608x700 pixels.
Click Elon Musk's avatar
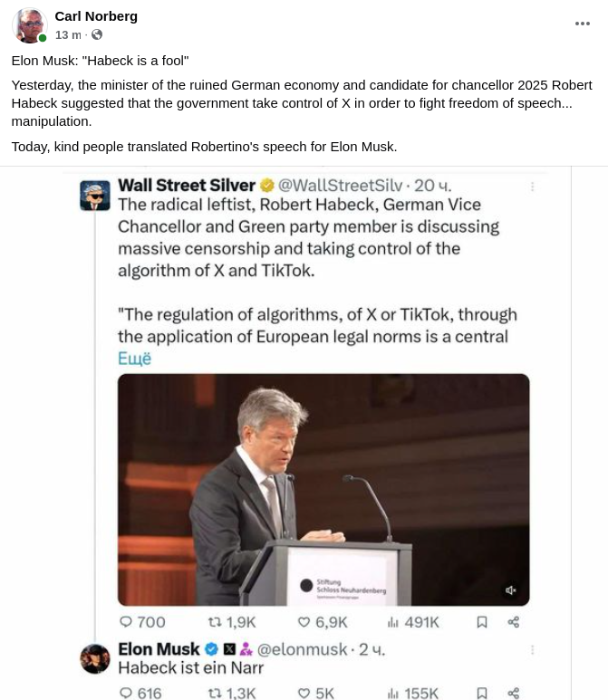pyautogui.click(x=95, y=658)
